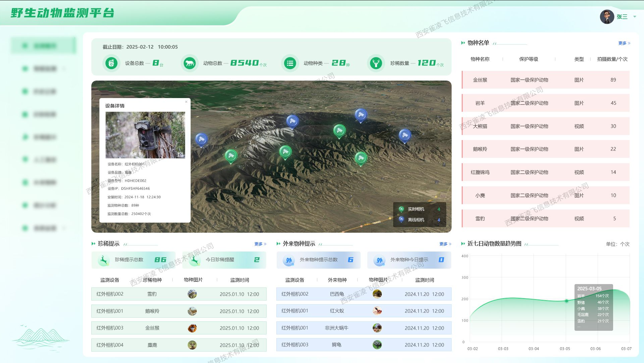Open the 红火蚁 species thumbnail image
Screen dimensions: 644x363
(377, 311)
